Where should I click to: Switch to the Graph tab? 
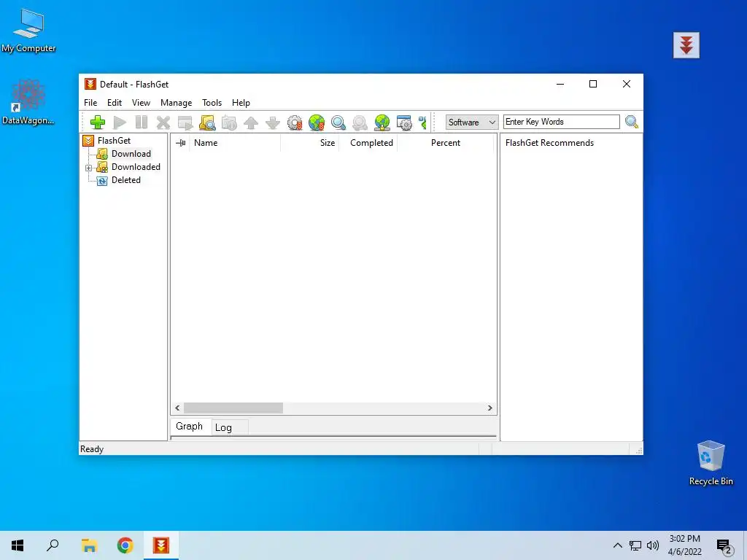(x=189, y=426)
